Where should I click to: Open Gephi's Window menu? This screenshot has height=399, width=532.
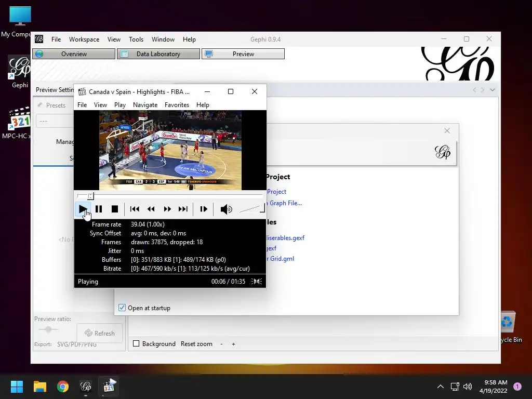point(163,39)
